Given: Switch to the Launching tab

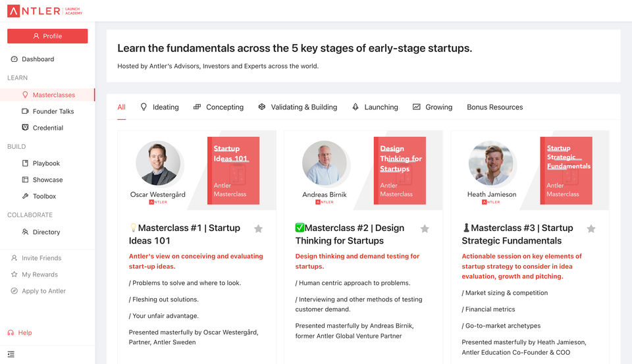Looking at the screenshot, I should [x=381, y=107].
